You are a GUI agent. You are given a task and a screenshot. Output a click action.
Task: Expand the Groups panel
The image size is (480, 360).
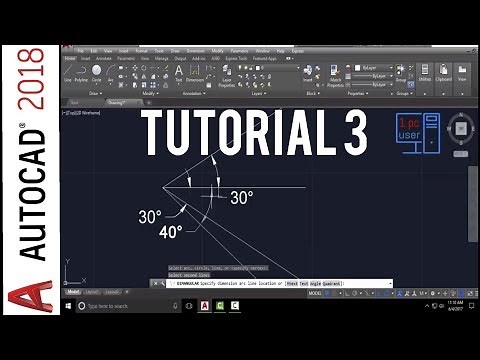[405, 93]
